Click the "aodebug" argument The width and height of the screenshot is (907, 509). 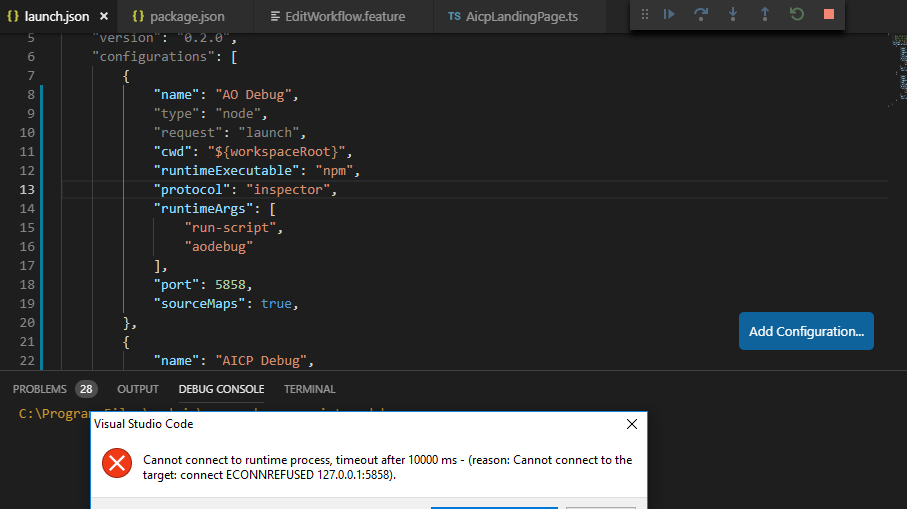coord(219,247)
